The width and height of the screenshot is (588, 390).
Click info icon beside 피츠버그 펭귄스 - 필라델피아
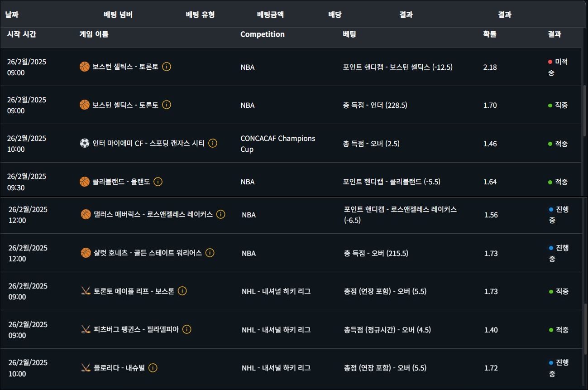[x=187, y=329]
